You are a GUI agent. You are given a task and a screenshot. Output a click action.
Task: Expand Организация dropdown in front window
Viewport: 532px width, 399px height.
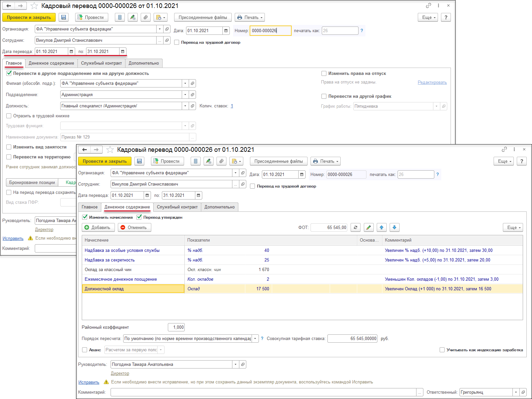tap(235, 173)
